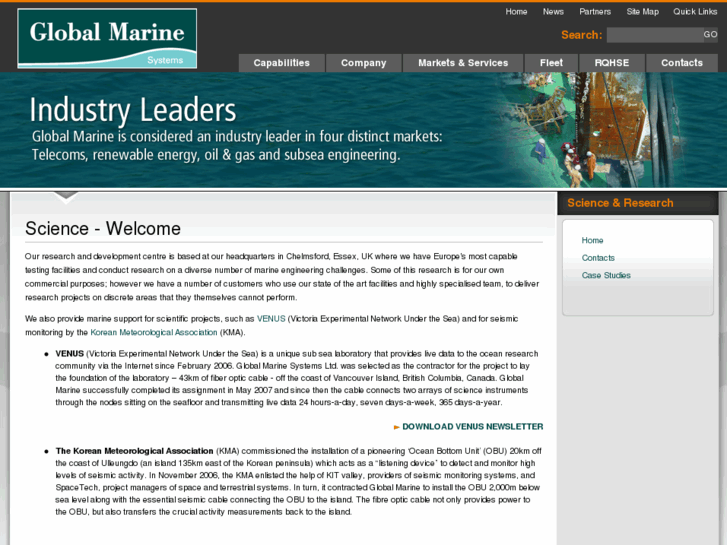Click inside the Search input field
This screenshot has width=727, height=545.
coord(655,35)
